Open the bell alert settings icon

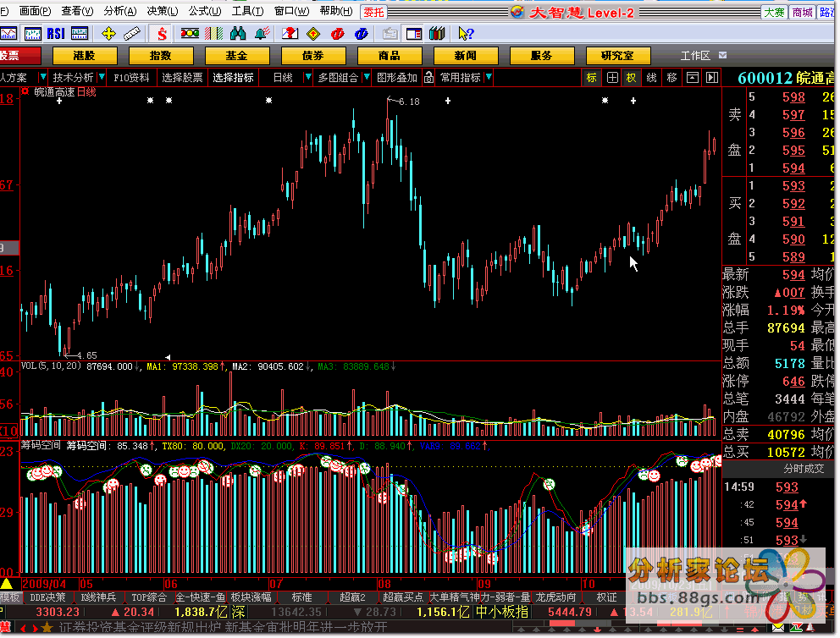pyautogui.click(x=262, y=34)
